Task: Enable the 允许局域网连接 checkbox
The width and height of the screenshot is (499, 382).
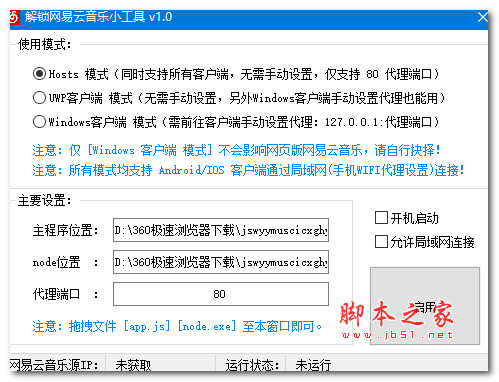Action: pyautogui.click(x=381, y=242)
